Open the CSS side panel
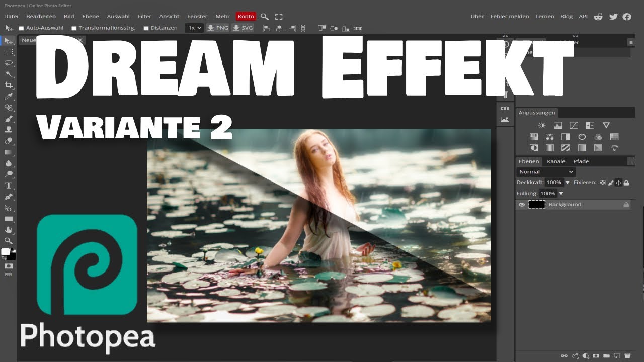 tap(505, 108)
